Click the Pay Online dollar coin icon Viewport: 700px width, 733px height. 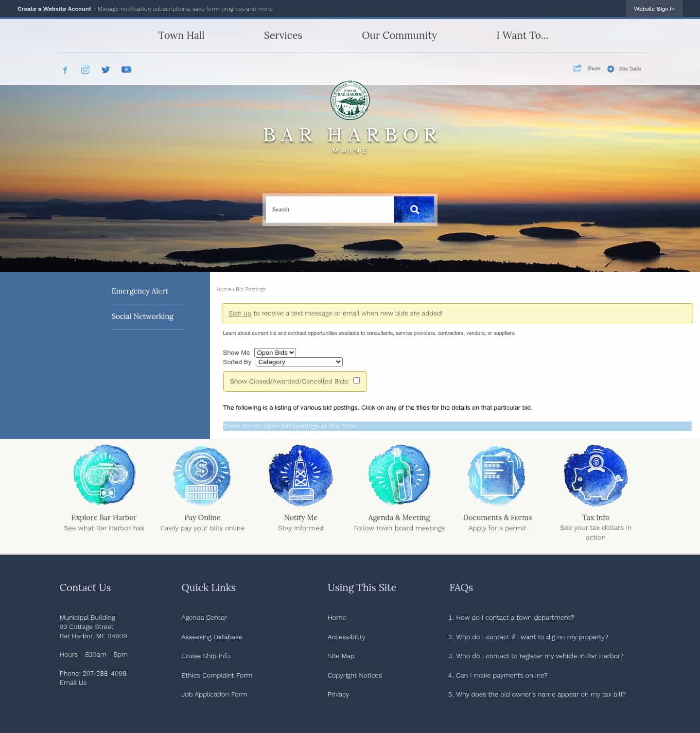[x=202, y=476]
